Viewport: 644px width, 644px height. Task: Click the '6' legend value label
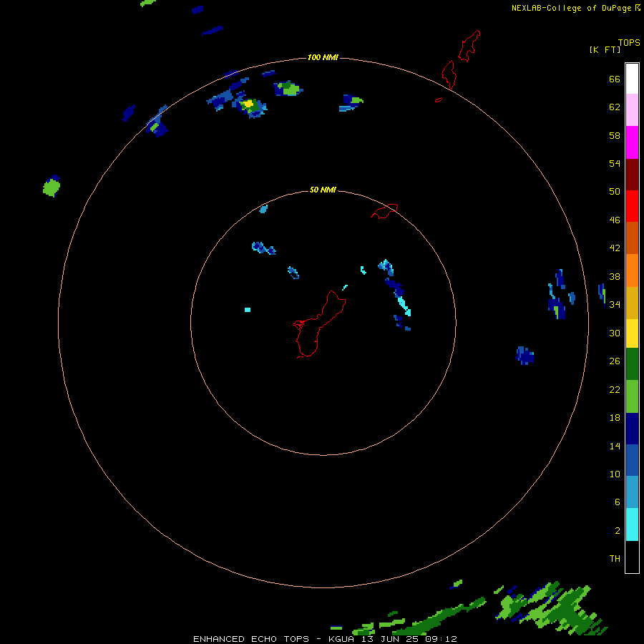click(618, 502)
